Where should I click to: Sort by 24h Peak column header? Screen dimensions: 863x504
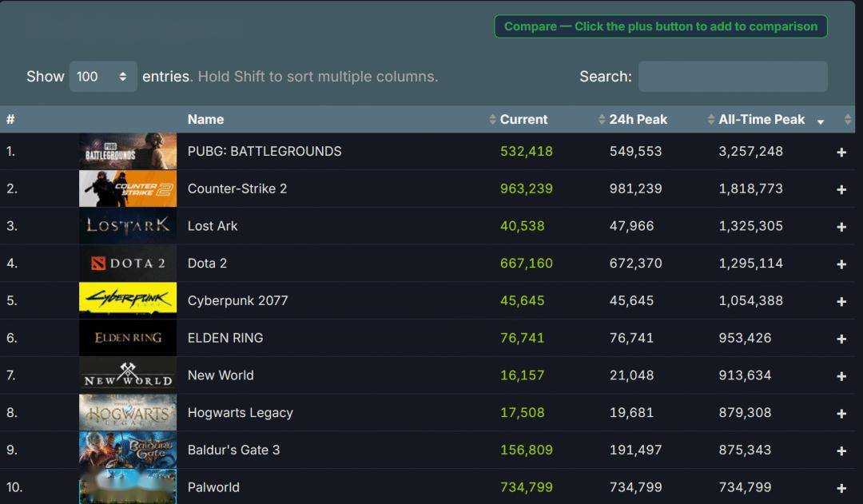click(638, 120)
